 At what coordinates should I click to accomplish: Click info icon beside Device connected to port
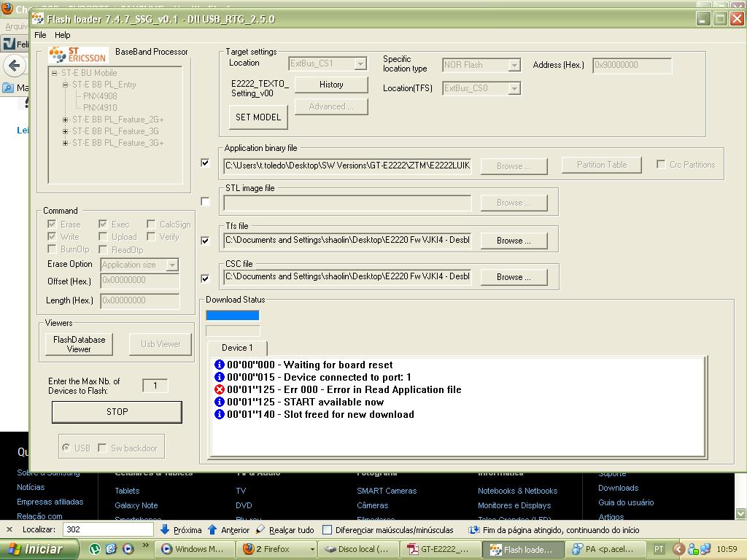point(219,377)
